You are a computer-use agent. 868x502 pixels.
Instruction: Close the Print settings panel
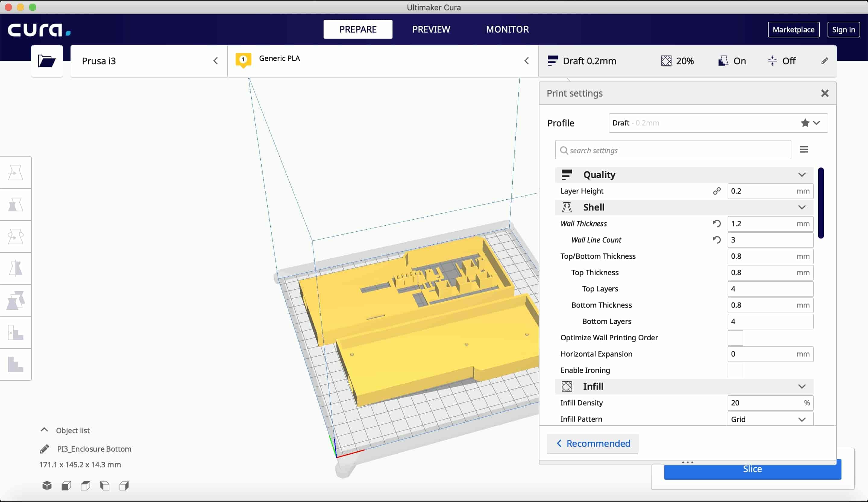click(x=825, y=93)
